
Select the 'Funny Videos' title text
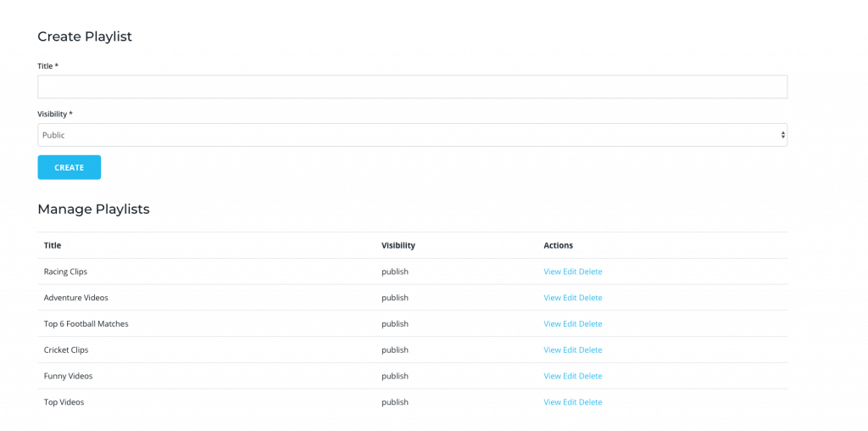click(68, 376)
